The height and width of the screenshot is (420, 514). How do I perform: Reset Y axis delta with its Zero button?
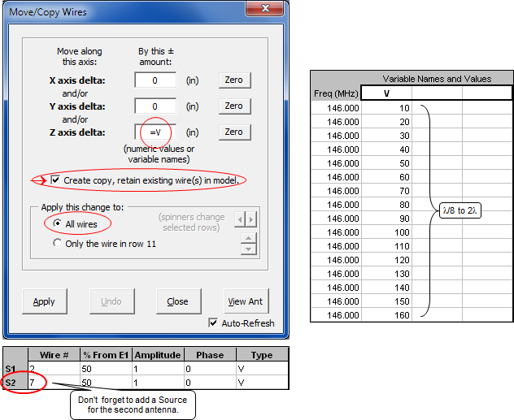click(233, 106)
